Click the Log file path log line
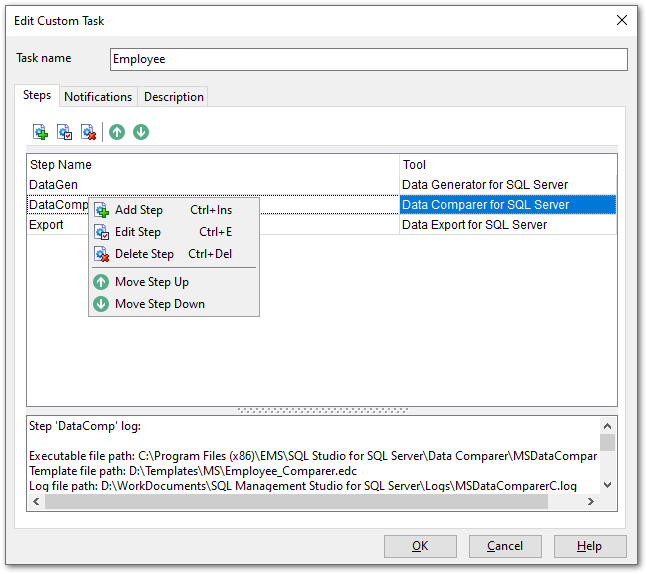This screenshot has width=647, height=574. [303, 486]
